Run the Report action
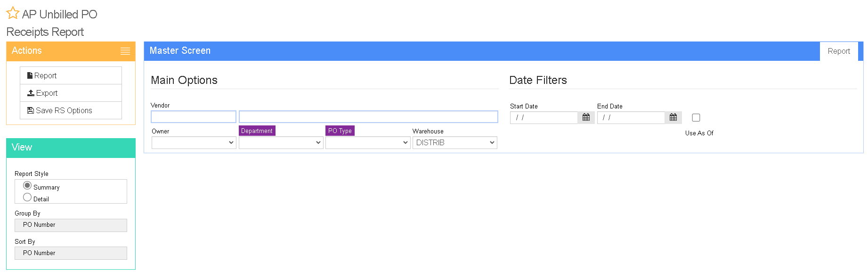Image resolution: width=868 pixels, height=273 pixels. [71, 75]
